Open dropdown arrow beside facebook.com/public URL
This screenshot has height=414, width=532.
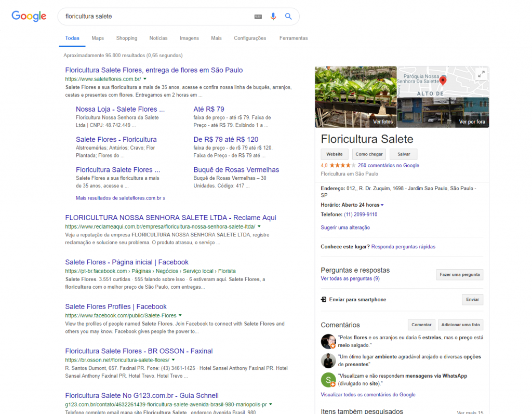click(180, 315)
